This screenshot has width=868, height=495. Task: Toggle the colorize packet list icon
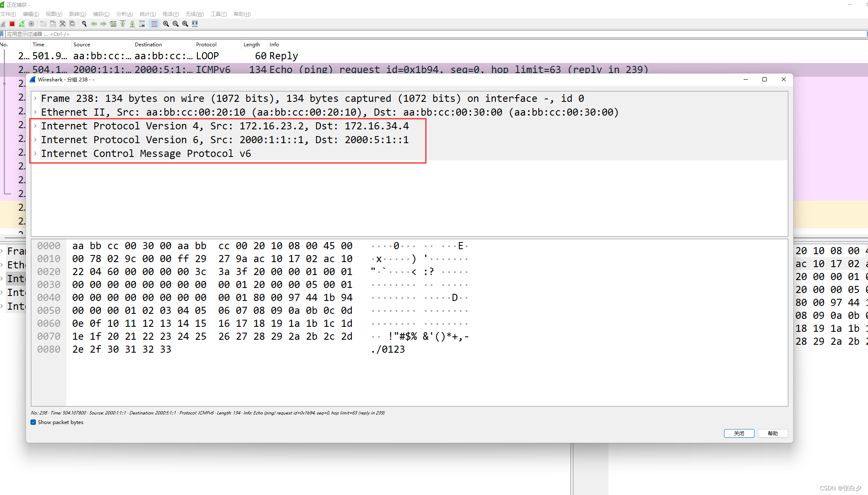pyautogui.click(x=154, y=24)
